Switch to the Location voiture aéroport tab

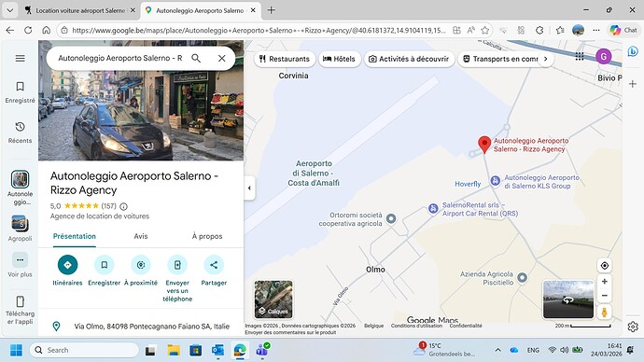click(80, 10)
